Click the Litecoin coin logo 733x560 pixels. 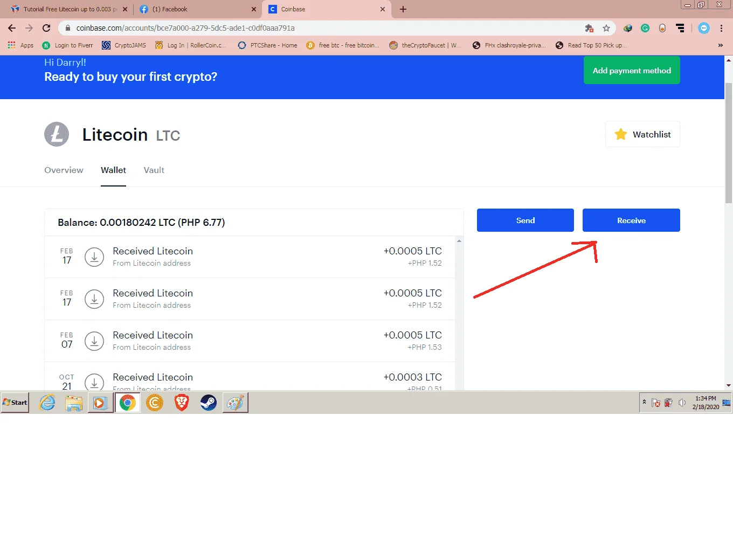click(57, 134)
